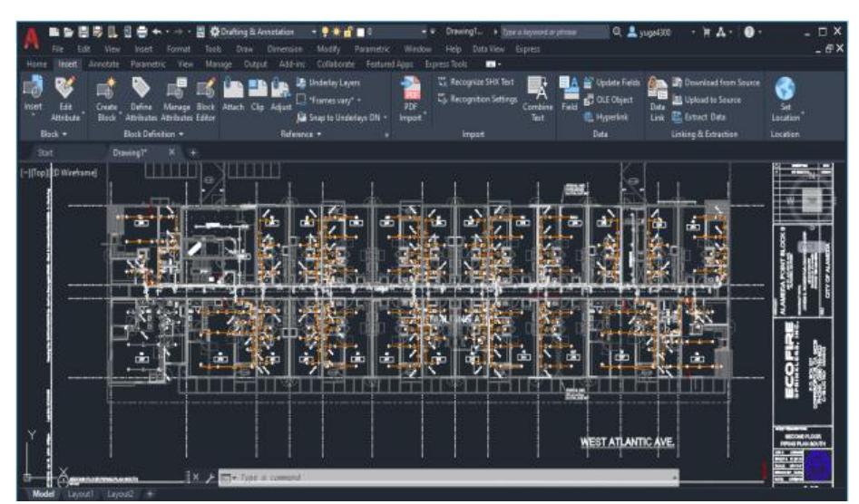859x504 pixels.
Task: Open the AutoCAD application menu logo
Action: tap(31, 38)
